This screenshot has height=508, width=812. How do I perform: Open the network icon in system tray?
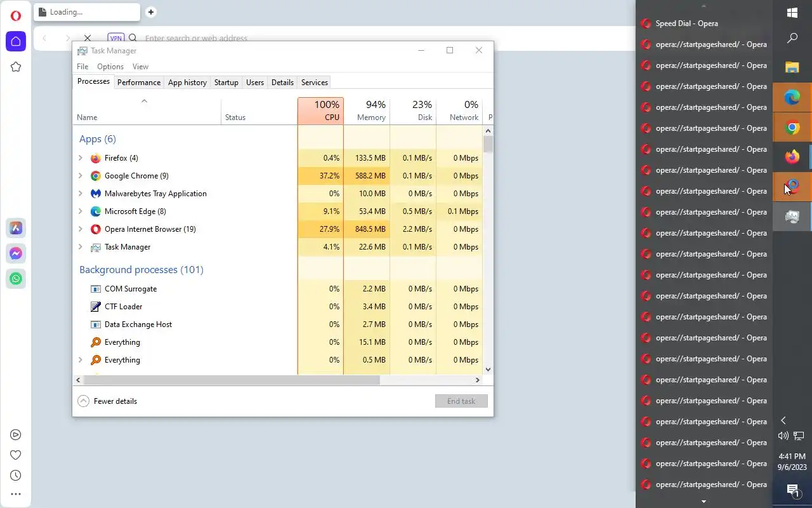click(x=799, y=436)
